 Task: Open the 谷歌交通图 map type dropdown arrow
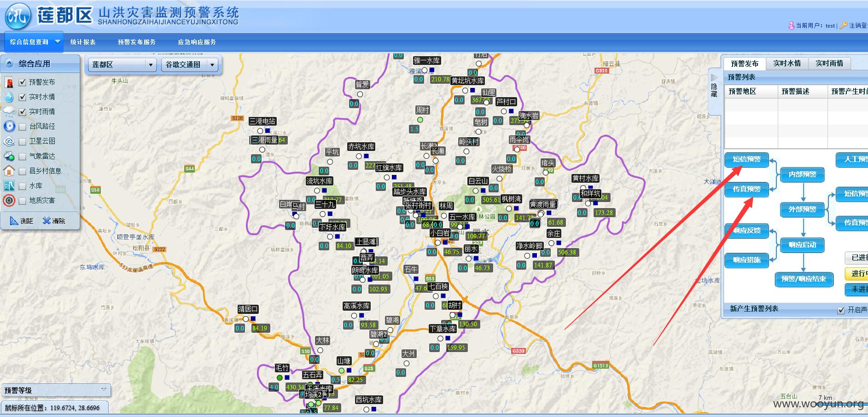coord(212,65)
